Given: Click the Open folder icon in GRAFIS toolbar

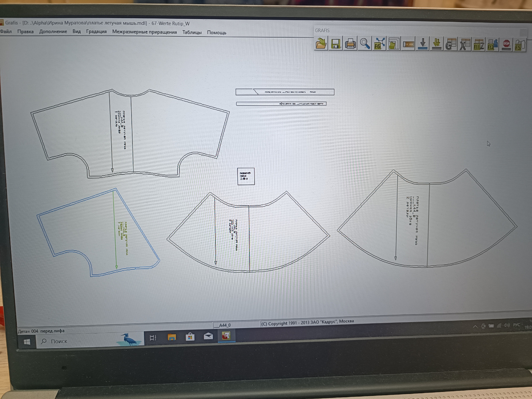Looking at the screenshot, I should (x=321, y=43).
